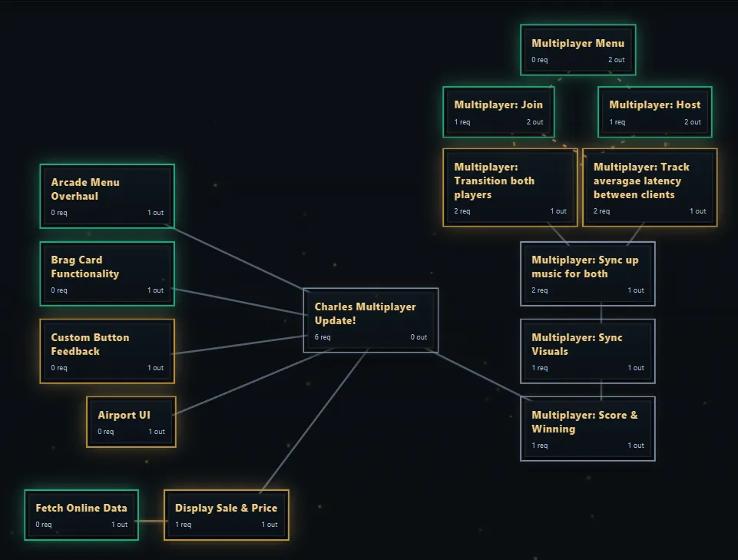Screen dimensions: 738x560
Task: Click the "1 out" label on Airport UI
Action: tap(157, 432)
